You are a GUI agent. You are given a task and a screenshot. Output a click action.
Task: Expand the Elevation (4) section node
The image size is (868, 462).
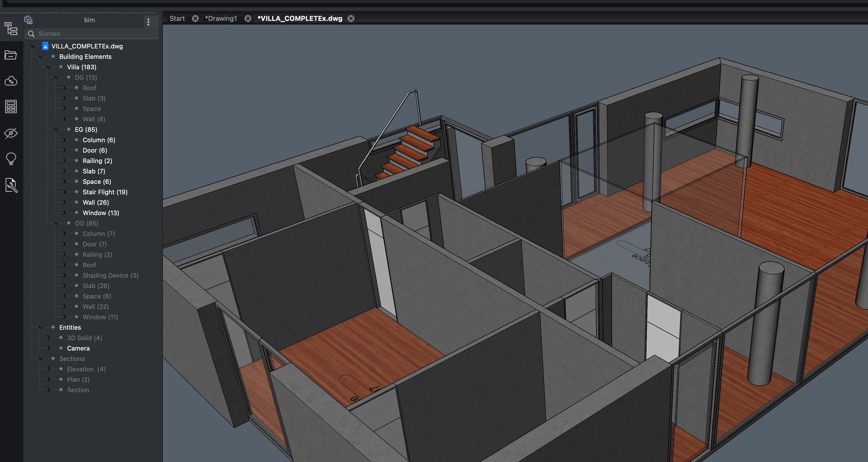click(x=48, y=369)
